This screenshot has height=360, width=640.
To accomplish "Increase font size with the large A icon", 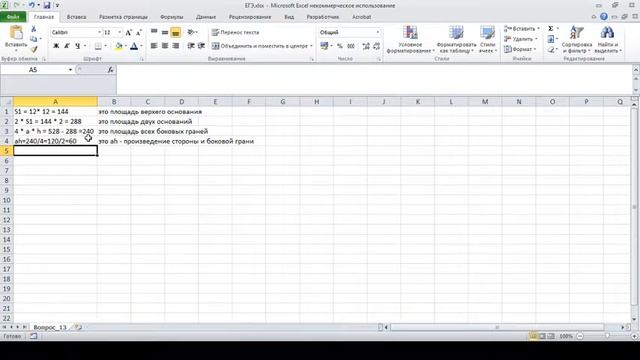I will point(129,32).
